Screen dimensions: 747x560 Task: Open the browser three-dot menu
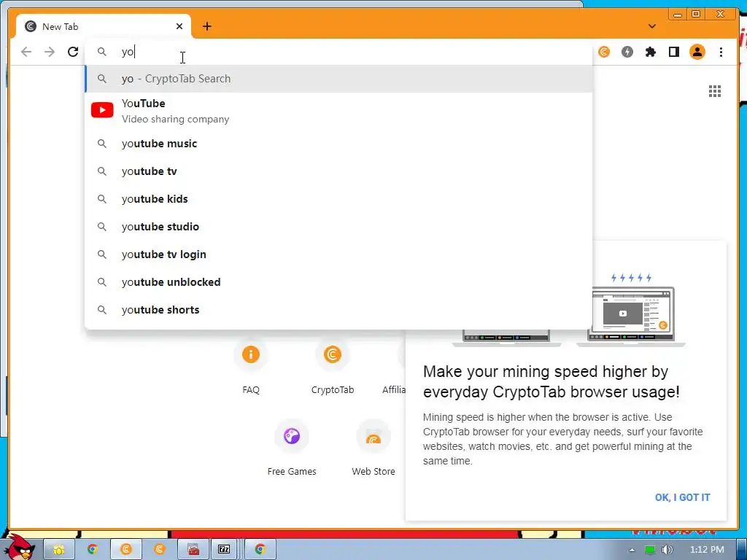[x=721, y=52]
